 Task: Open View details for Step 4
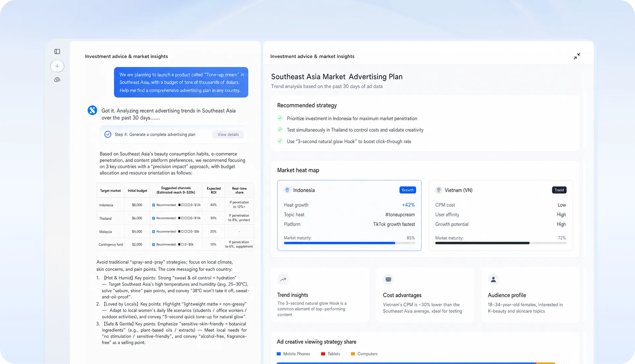[x=228, y=134]
